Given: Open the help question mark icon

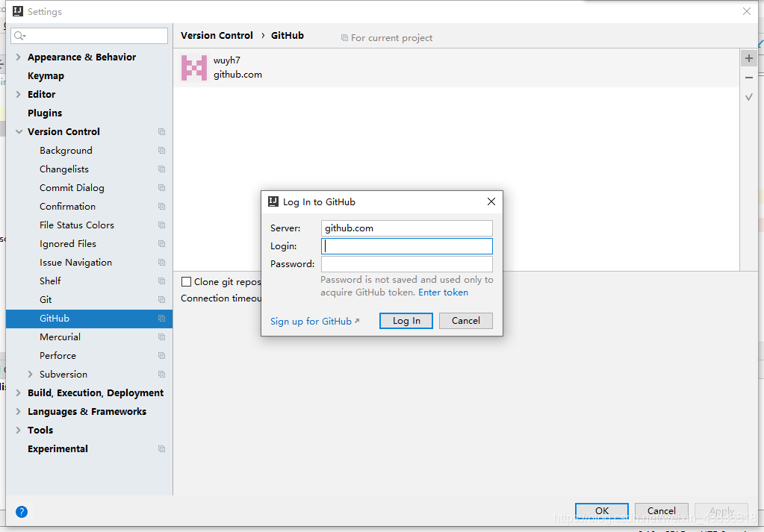Looking at the screenshot, I should click(x=22, y=512).
